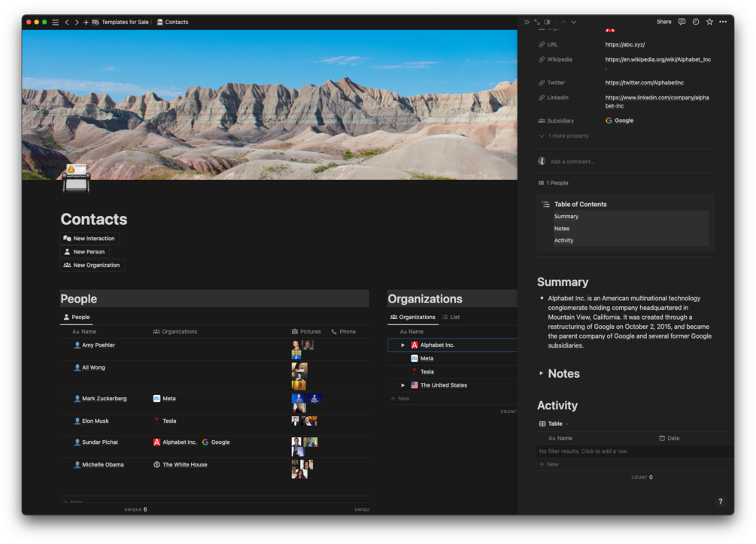Click the Contacts breadcrumb item
Screen dimensions: 756x544
tap(172, 22)
